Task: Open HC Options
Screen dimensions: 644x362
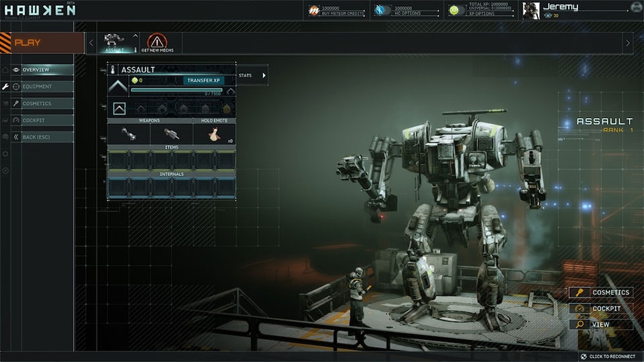Action: 407,13
